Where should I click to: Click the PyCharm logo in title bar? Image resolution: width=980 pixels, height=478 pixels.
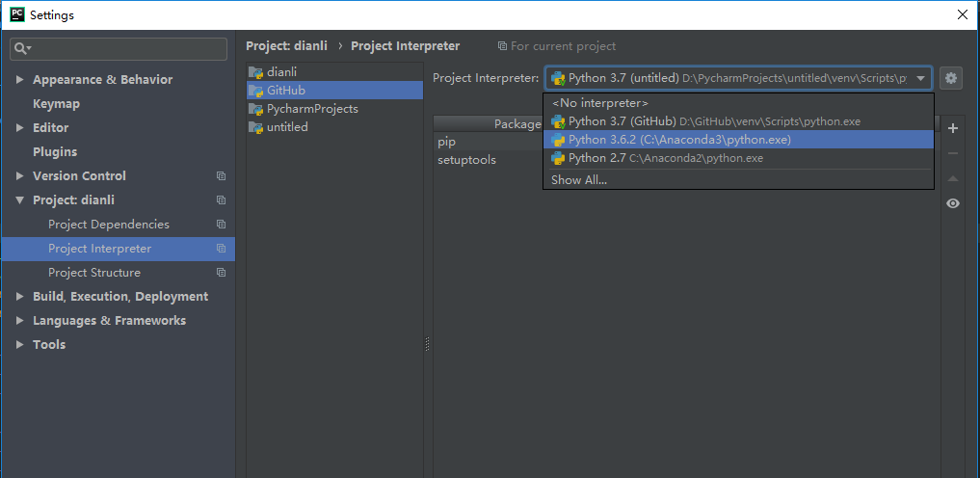pos(17,14)
